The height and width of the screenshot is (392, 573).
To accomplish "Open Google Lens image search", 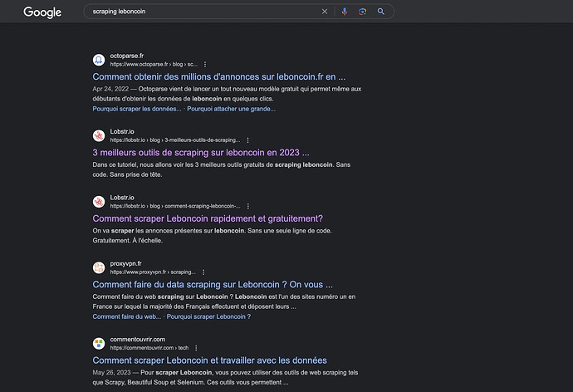I will click(x=363, y=12).
